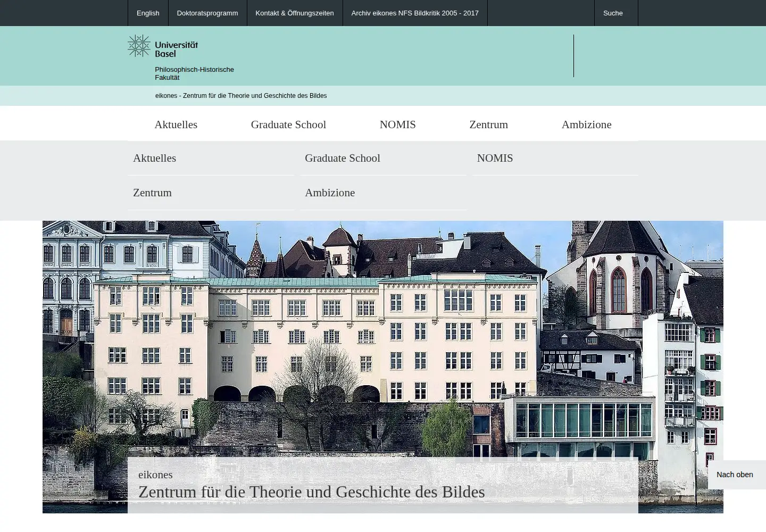Click the Universität Basel logo

pyautogui.click(x=163, y=46)
